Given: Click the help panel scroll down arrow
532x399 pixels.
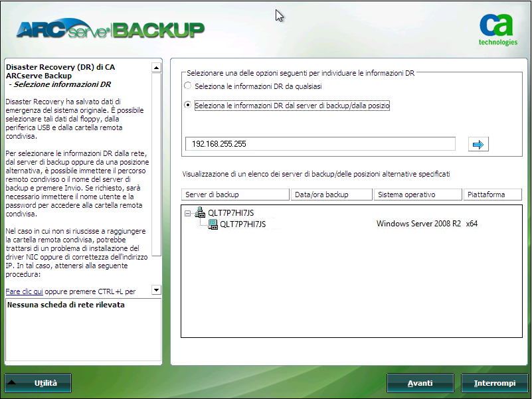Looking at the screenshot, I should (156, 290).
